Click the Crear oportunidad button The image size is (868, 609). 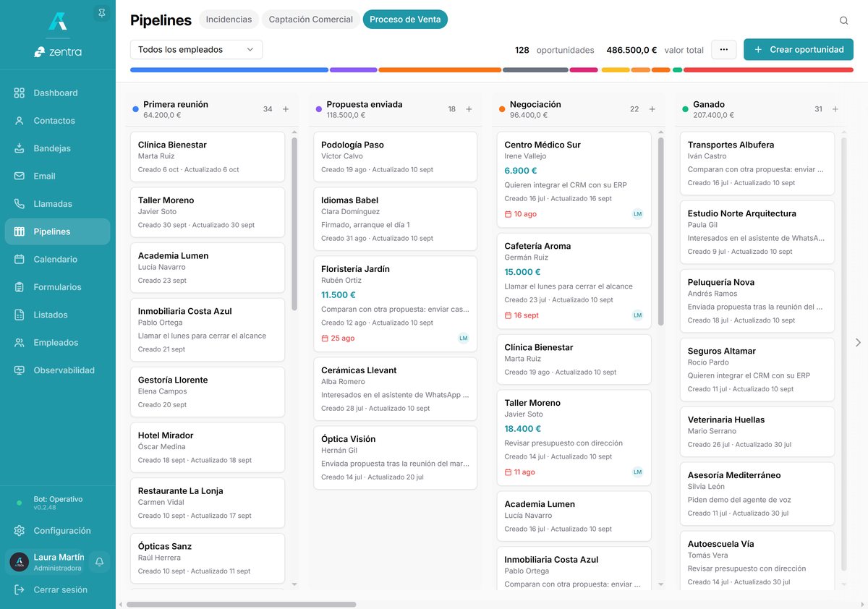click(x=799, y=49)
